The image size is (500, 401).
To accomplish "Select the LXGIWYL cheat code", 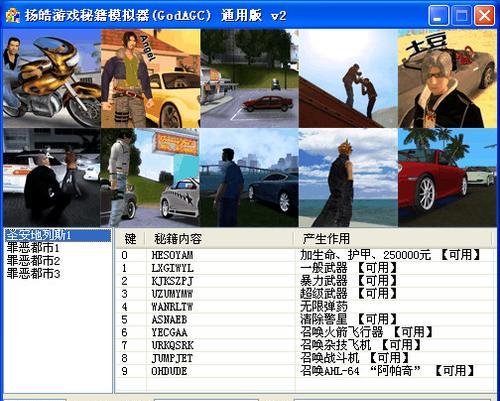I will pyautogui.click(x=172, y=268).
